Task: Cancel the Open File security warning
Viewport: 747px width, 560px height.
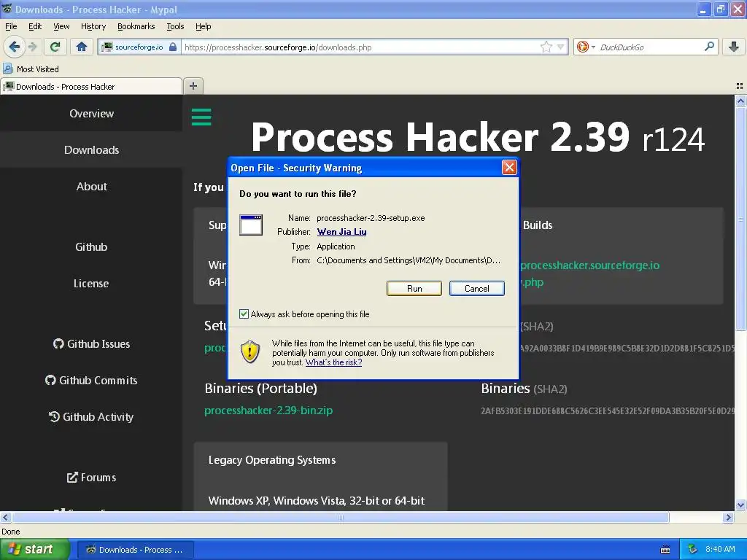Action: coord(476,289)
